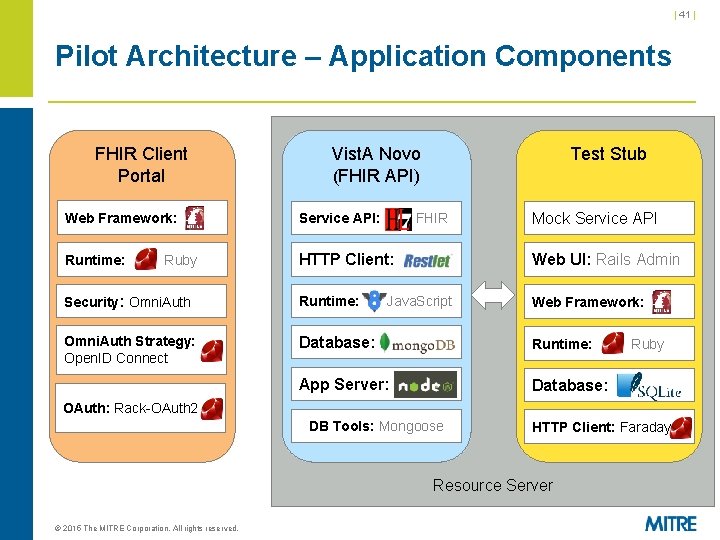Click the 'Web Framework:' label in Test Stub
This screenshot has height=540, width=720.
click(x=588, y=302)
